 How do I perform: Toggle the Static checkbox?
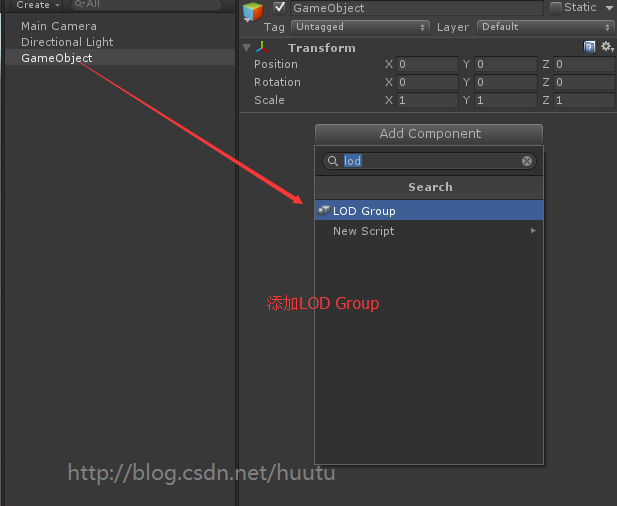pos(556,7)
